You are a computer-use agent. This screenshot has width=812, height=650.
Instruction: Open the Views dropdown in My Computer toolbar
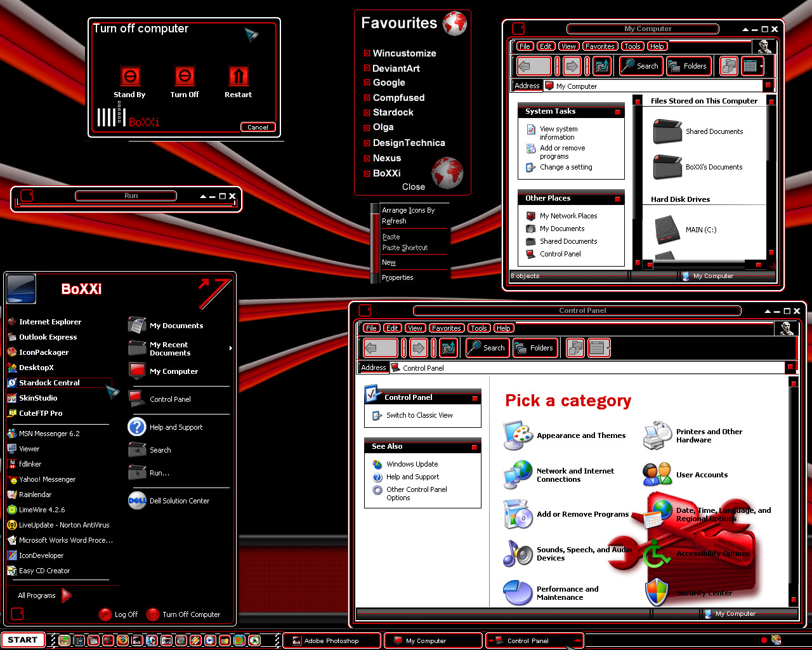click(753, 66)
